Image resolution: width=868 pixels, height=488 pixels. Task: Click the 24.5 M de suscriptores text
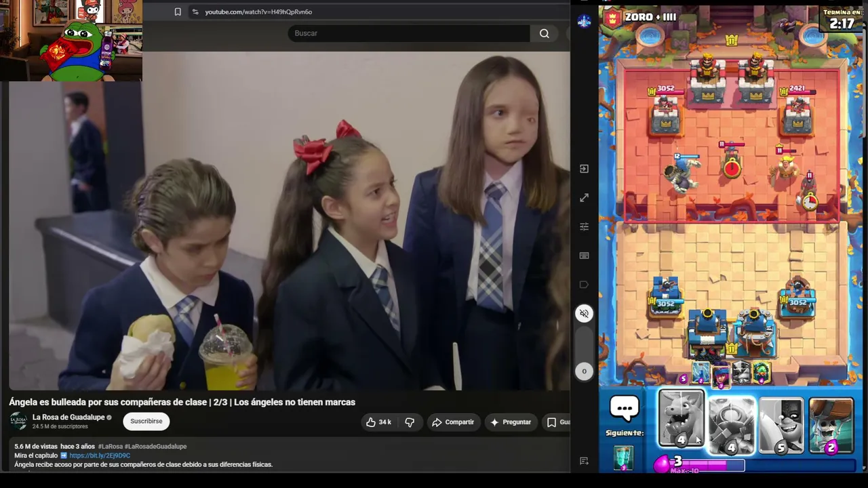point(60,427)
